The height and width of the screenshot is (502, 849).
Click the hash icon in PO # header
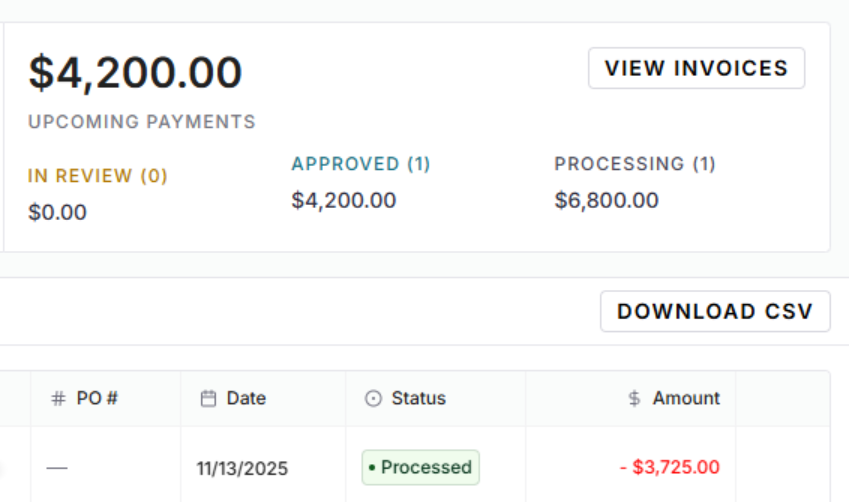click(59, 398)
